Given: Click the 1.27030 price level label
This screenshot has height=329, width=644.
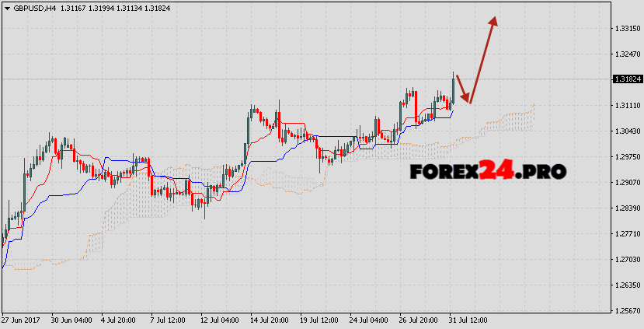Looking at the screenshot, I should click(626, 259).
